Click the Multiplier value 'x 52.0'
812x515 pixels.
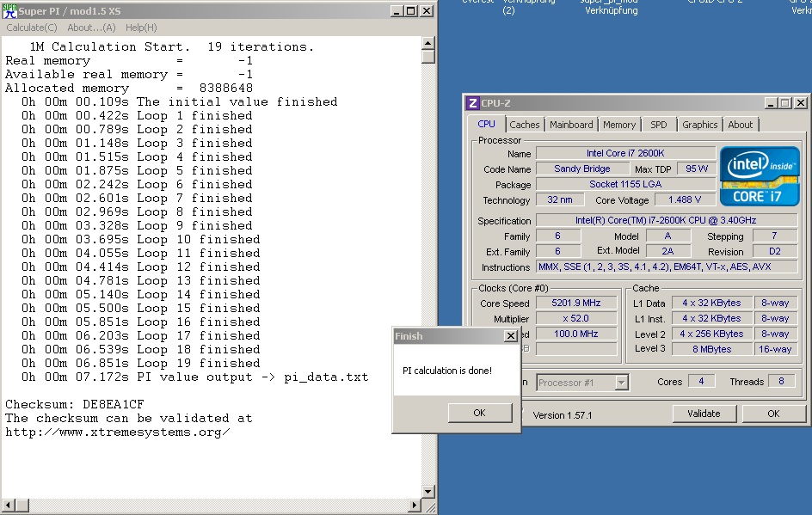pos(575,318)
